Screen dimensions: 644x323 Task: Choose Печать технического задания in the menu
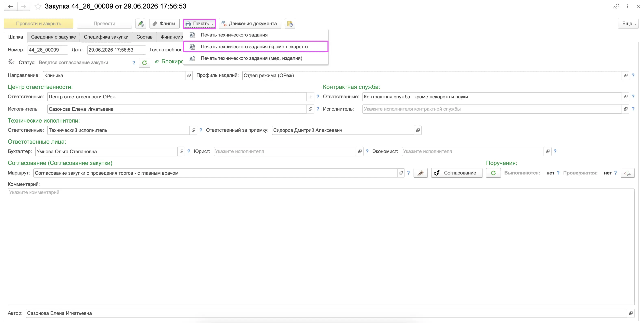255,35
